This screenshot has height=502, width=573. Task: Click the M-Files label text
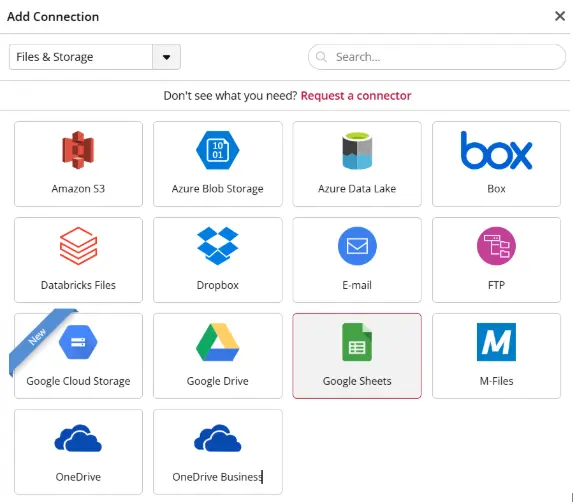[496, 381]
